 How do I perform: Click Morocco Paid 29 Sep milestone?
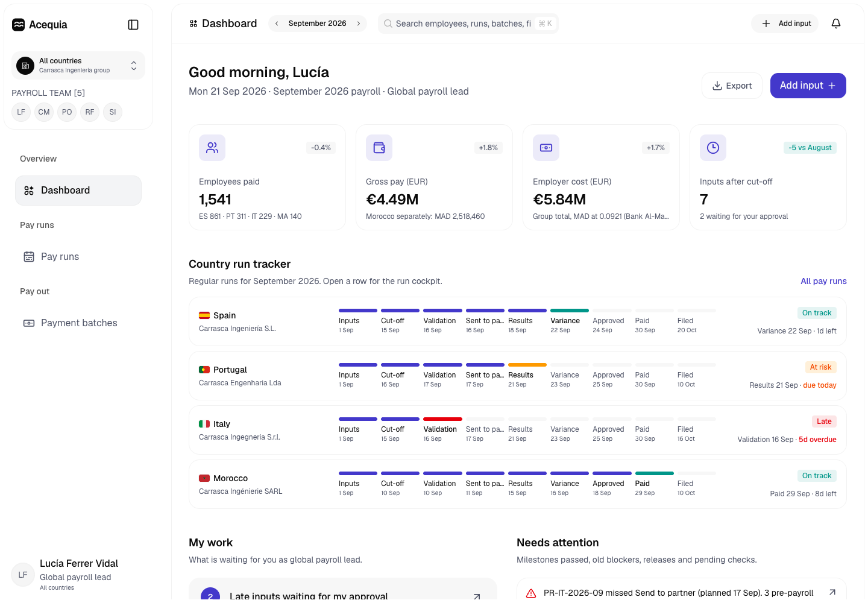coord(654,482)
